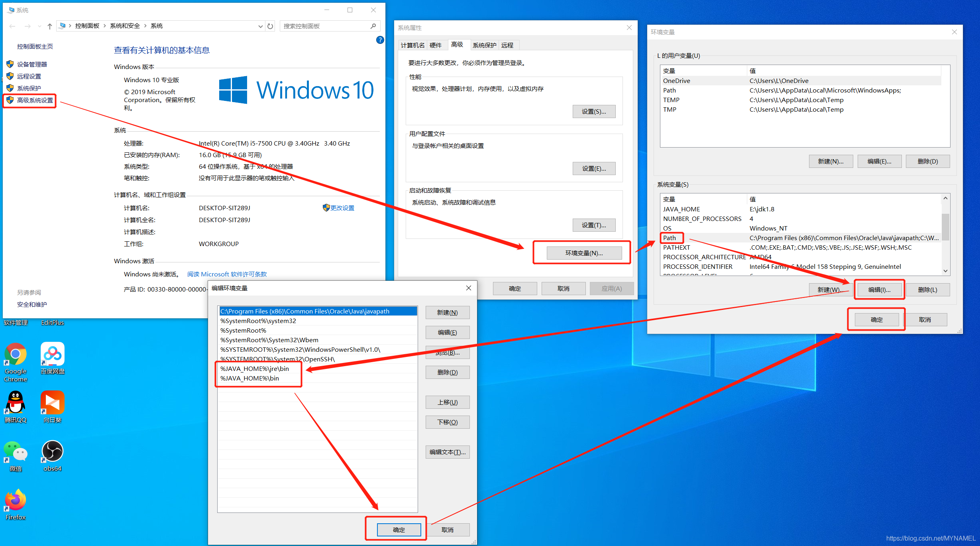This screenshot has width=980, height=546.
Task: Click the blue help question mark icon
Action: coord(380,40)
